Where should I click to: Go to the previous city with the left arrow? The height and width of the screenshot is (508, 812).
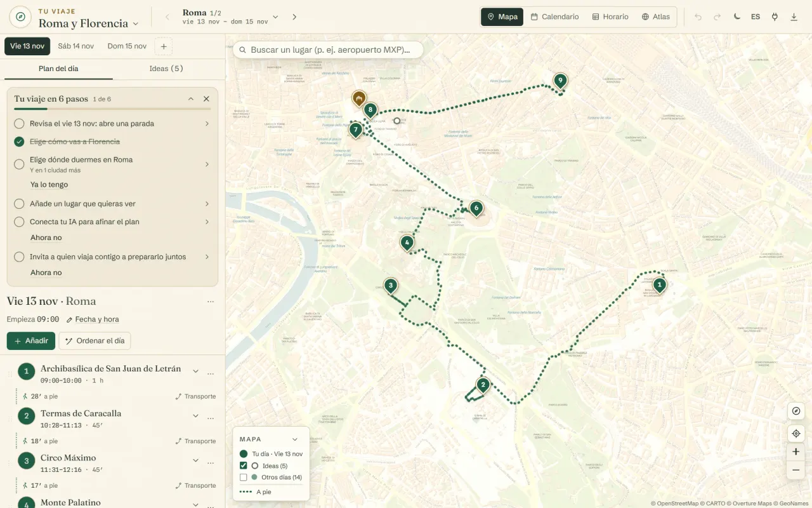tap(167, 17)
